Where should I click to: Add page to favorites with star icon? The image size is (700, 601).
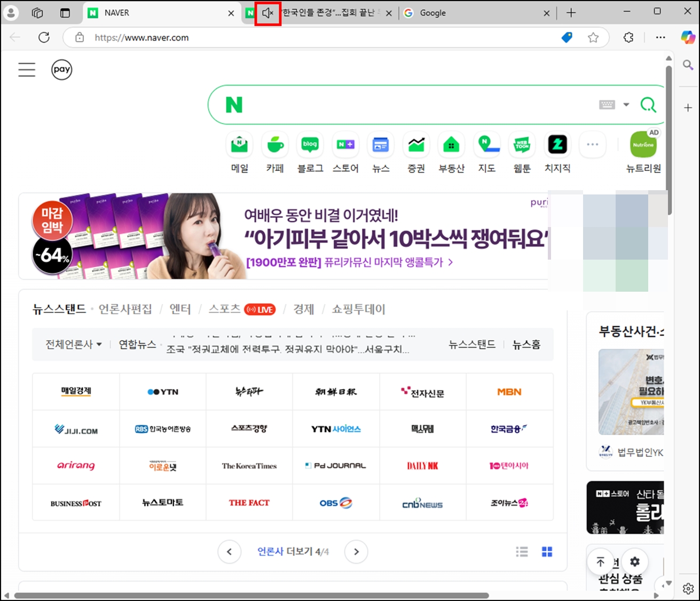pyautogui.click(x=593, y=37)
